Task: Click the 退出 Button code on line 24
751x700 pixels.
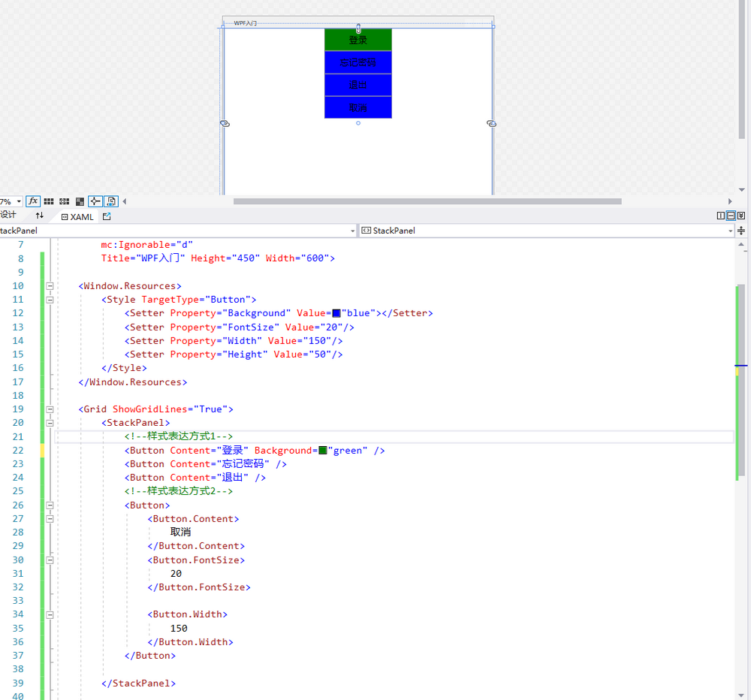Action: point(195,478)
